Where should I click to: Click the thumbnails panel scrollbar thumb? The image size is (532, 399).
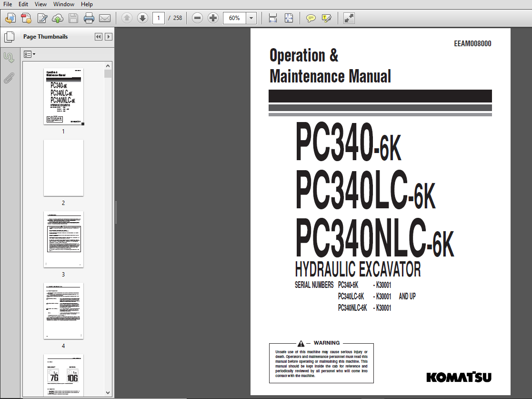click(x=108, y=74)
